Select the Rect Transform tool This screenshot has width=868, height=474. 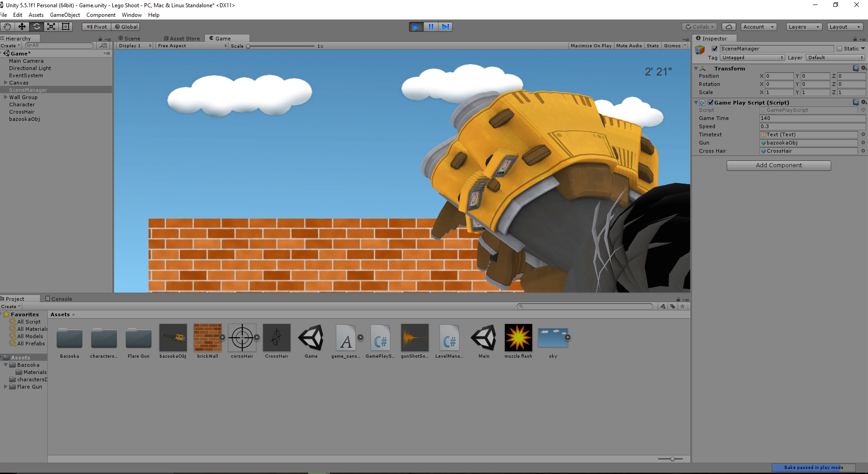pos(66,27)
